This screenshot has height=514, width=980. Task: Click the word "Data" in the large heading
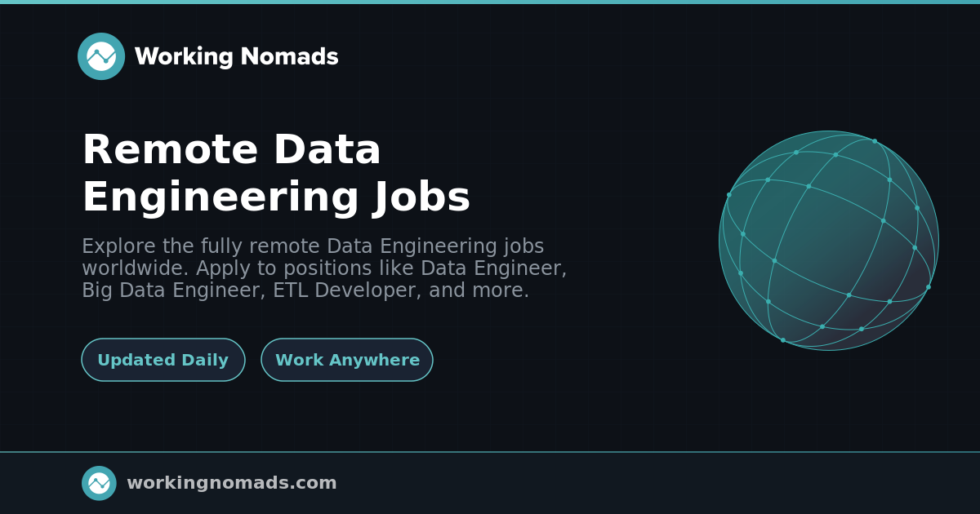[x=327, y=150]
